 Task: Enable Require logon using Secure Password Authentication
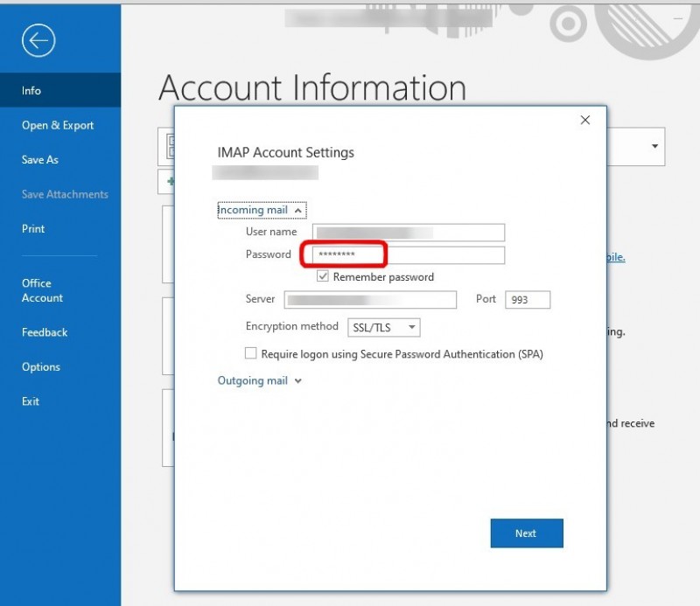252,354
